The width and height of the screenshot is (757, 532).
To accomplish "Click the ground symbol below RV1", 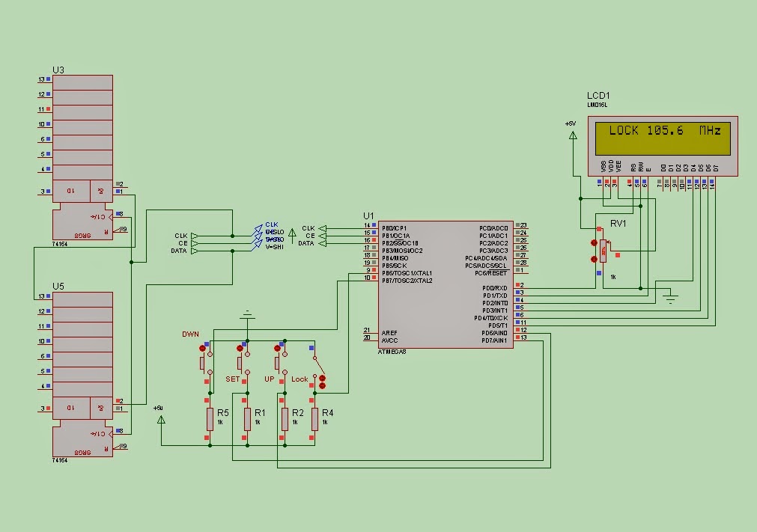I will click(672, 298).
